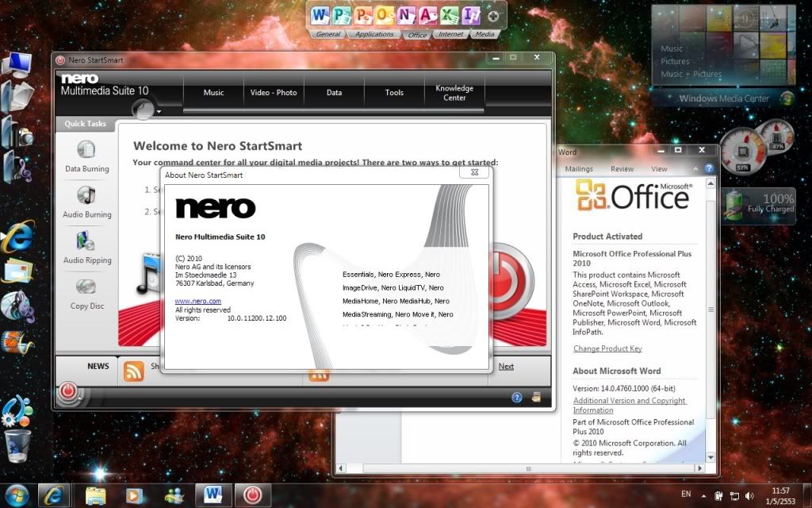Viewport: 812px width, 508px height.
Task: Open Word help question mark icon
Action: [x=709, y=168]
